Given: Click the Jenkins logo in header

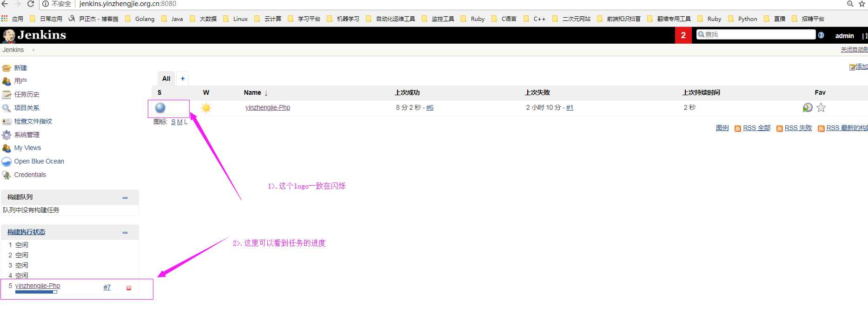Looking at the screenshot, I should click(34, 35).
